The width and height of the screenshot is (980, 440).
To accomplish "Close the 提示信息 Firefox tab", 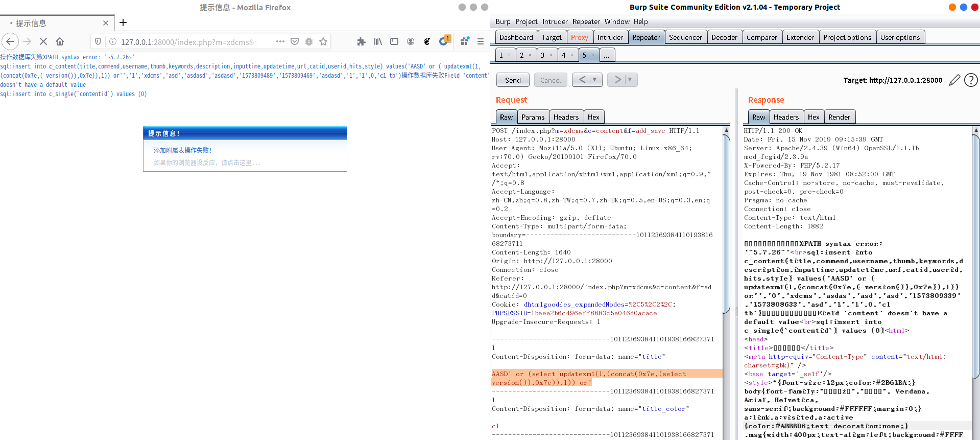I will 106,23.
